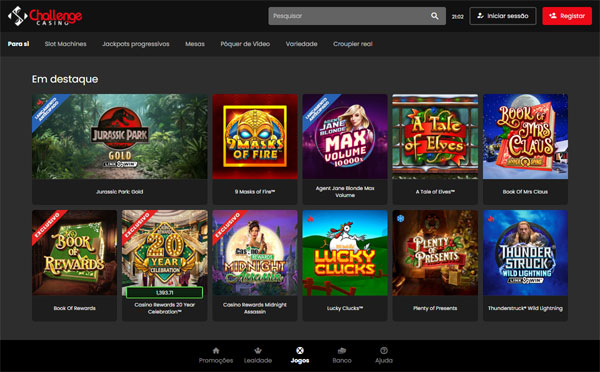Click the 9 Masks of Fire title text
Image resolution: width=600 pixels, height=372 pixels.
[x=255, y=192]
